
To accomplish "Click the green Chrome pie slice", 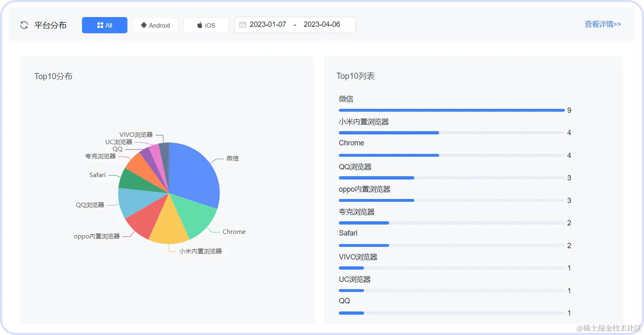I will (x=195, y=217).
